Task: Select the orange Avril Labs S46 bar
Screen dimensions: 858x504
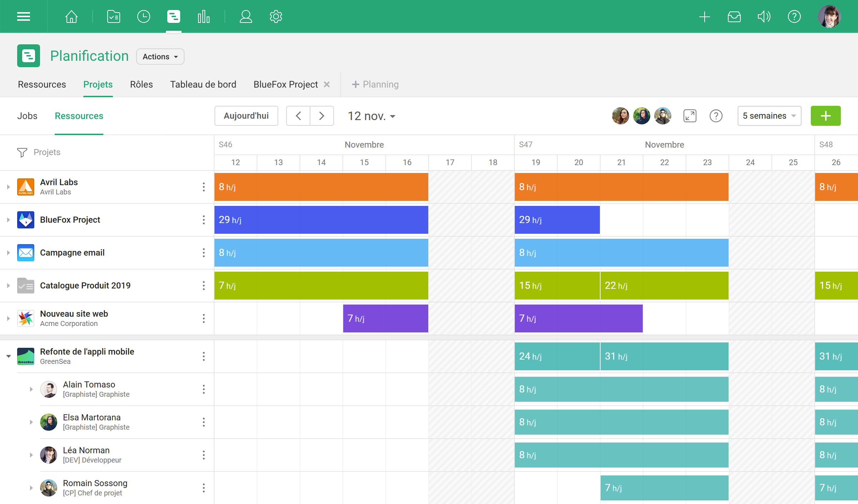Action: [321, 187]
